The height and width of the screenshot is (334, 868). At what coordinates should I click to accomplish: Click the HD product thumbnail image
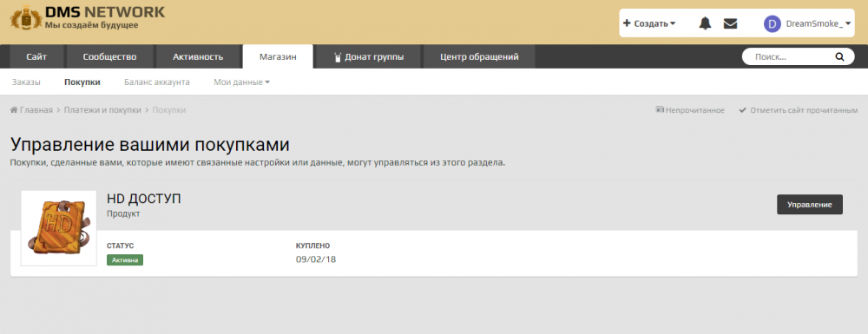[x=59, y=228]
